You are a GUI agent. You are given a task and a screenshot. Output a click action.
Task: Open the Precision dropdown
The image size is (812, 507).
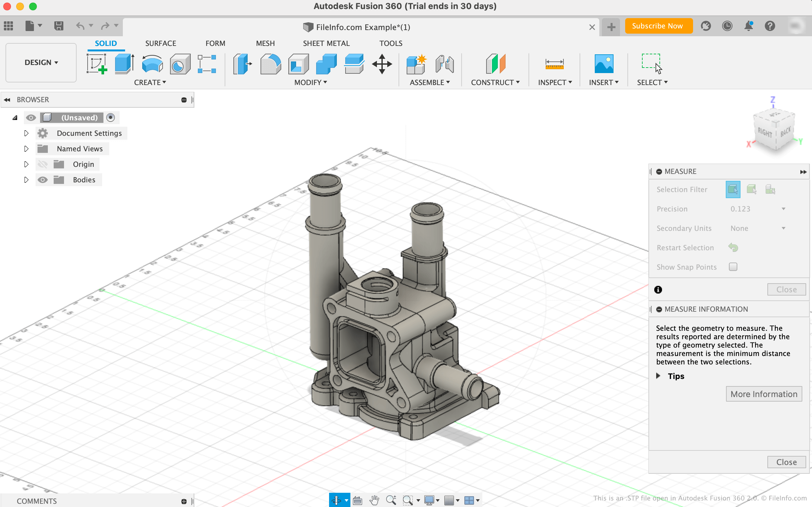[x=757, y=209]
